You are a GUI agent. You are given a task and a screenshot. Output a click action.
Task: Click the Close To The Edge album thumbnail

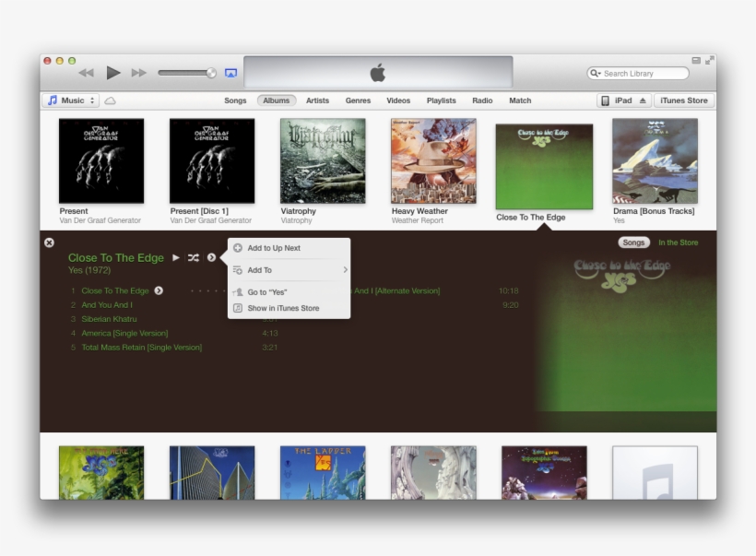[x=544, y=166]
